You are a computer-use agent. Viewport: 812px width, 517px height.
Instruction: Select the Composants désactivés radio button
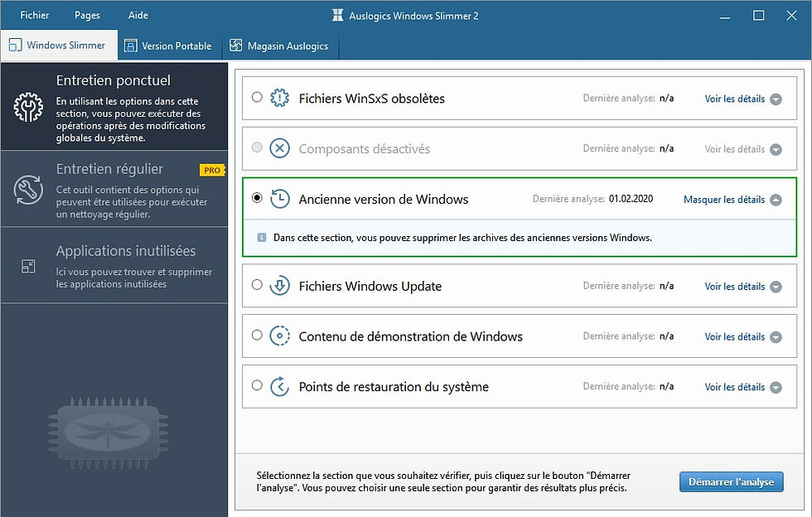(257, 147)
